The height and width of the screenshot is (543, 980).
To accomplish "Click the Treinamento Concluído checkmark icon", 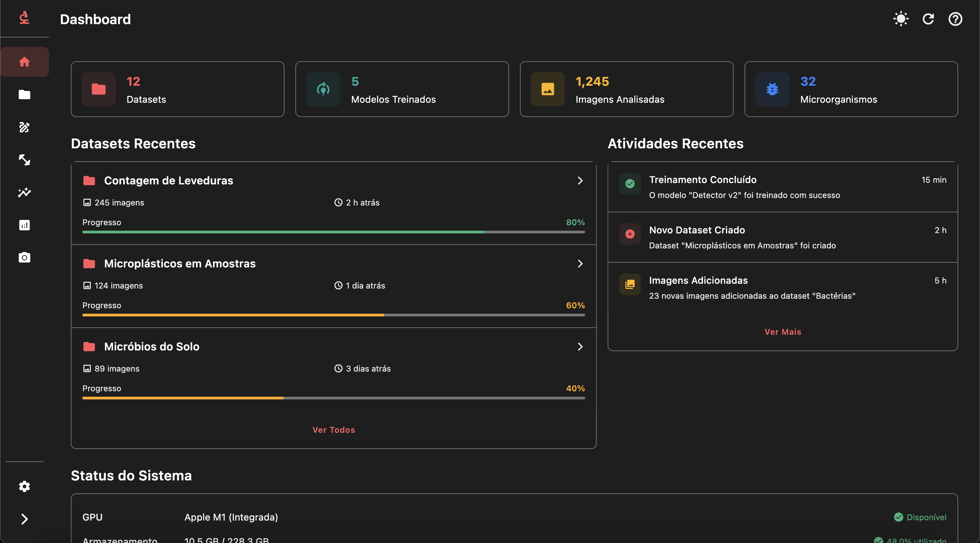I will tap(630, 184).
